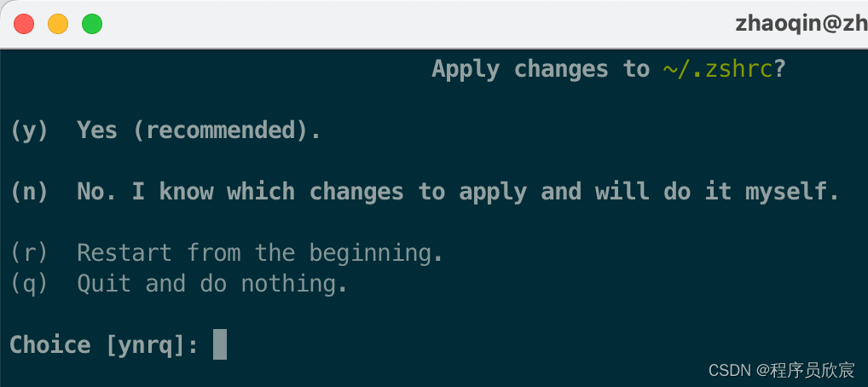Select the (r) option key label
868x387 pixels.
tap(30, 253)
